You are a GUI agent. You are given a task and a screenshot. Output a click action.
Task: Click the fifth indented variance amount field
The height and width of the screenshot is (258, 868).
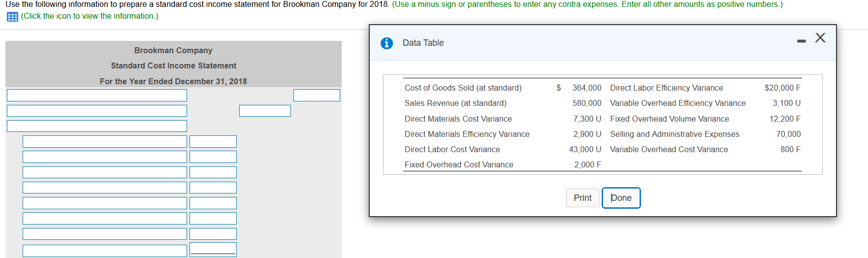point(213,203)
